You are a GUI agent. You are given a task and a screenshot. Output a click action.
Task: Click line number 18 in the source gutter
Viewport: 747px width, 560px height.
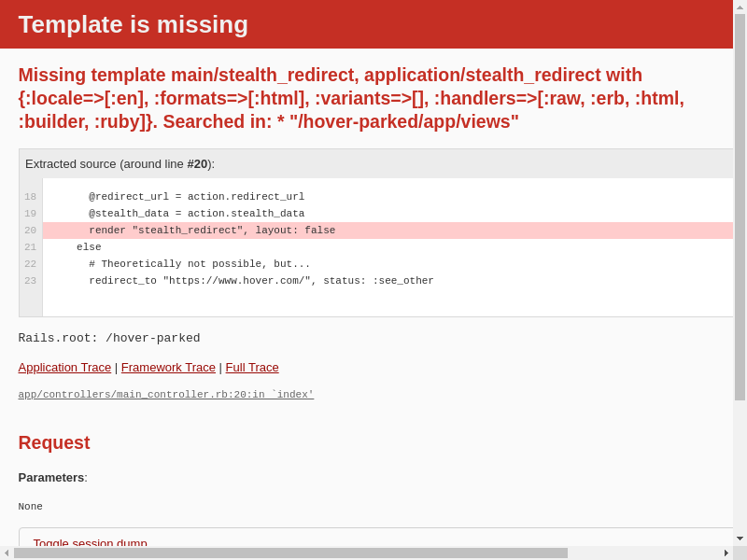pos(31,197)
